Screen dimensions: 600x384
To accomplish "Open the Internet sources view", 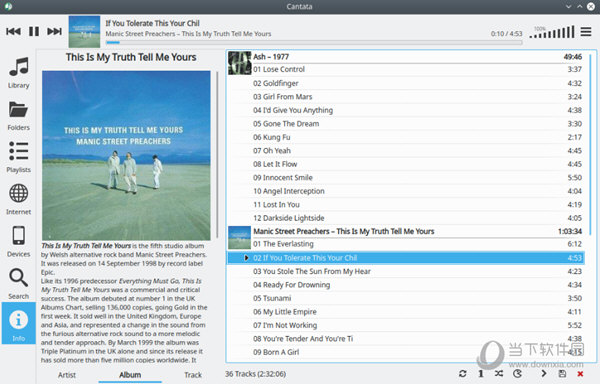I will [18, 199].
